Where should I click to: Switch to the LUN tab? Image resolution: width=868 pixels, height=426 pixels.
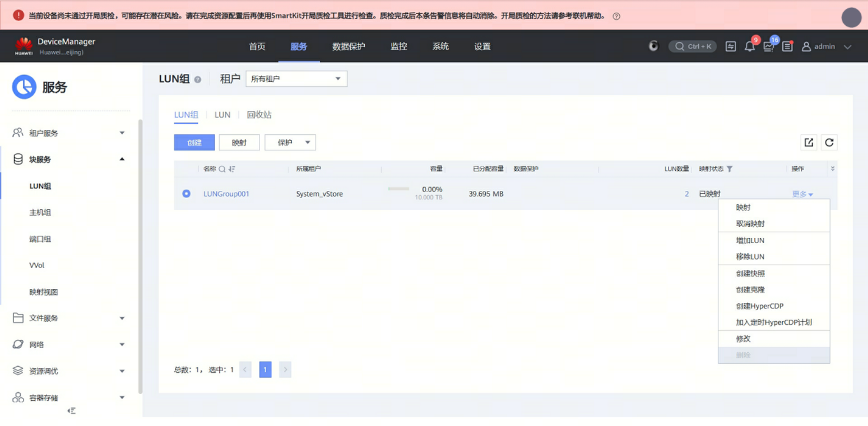click(x=222, y=115)
